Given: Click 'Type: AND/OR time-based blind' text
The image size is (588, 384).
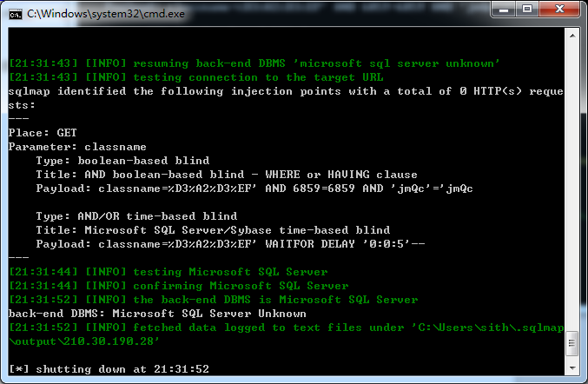Looking at the screenshot, I should 136,216.
